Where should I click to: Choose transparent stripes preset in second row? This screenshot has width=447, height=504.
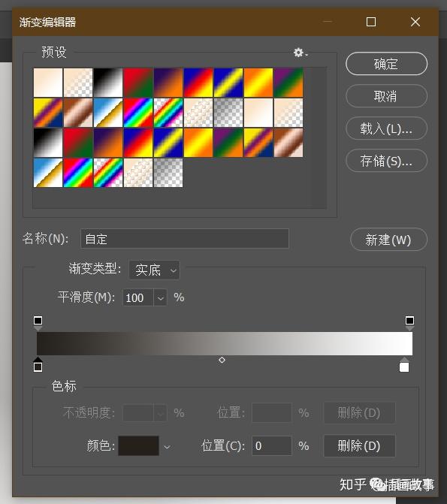pos(198,113)
